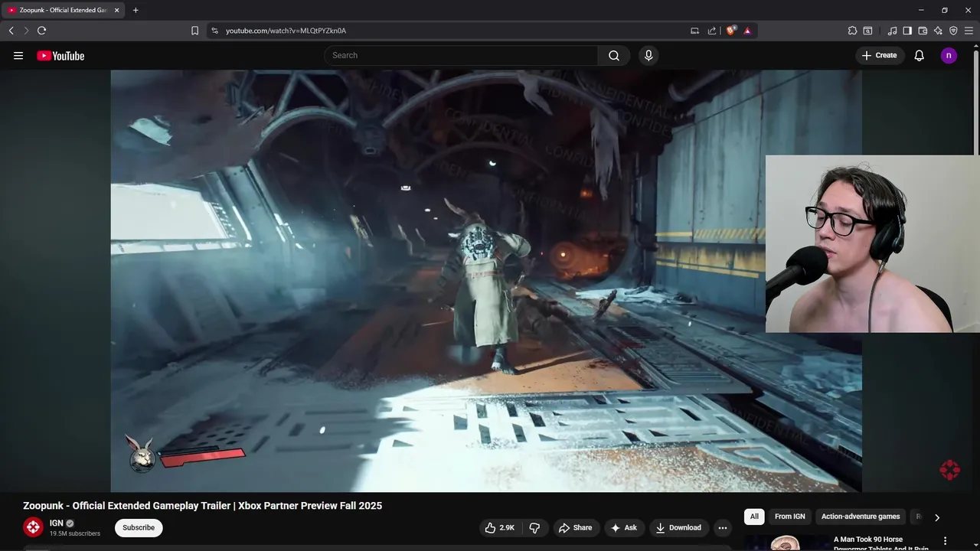
Task: Go forward with the browser forward arrow
Action: pyautogui.click(x=26, y=31)
